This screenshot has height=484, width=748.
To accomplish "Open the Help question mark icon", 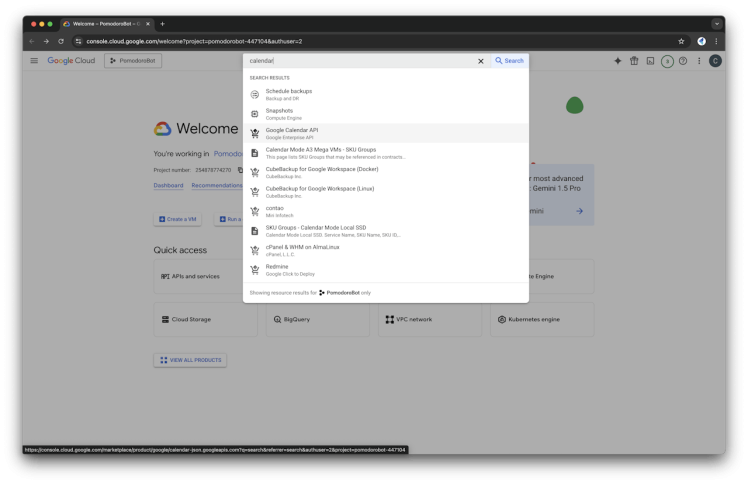I will click(683, 61).
